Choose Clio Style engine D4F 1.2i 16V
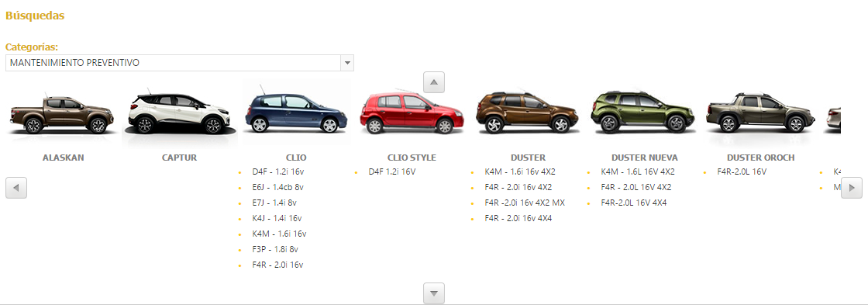The height and width of the screenshot is (305, 868). pos(392,172)
